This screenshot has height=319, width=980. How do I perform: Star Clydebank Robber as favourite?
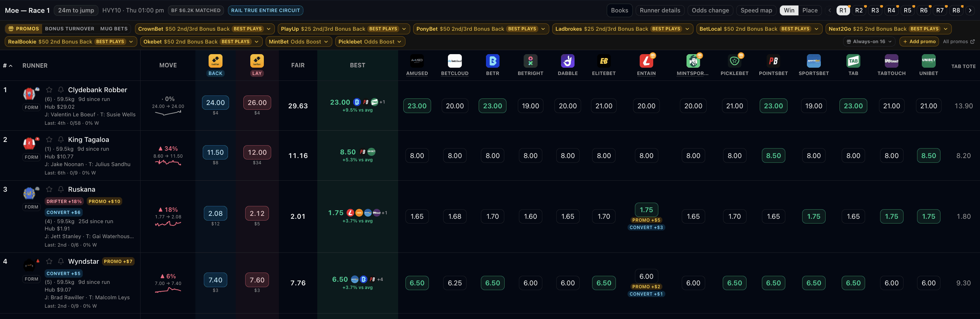coord(49,90)
